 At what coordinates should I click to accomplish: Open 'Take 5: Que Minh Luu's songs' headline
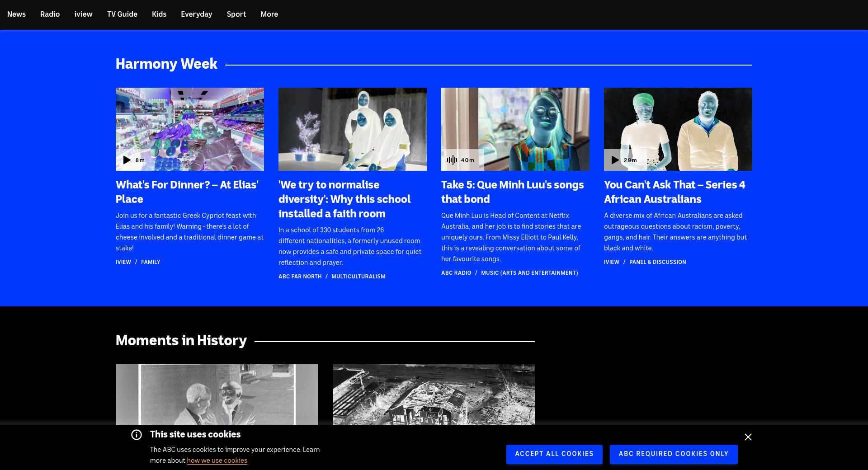(x=513, y=192)
